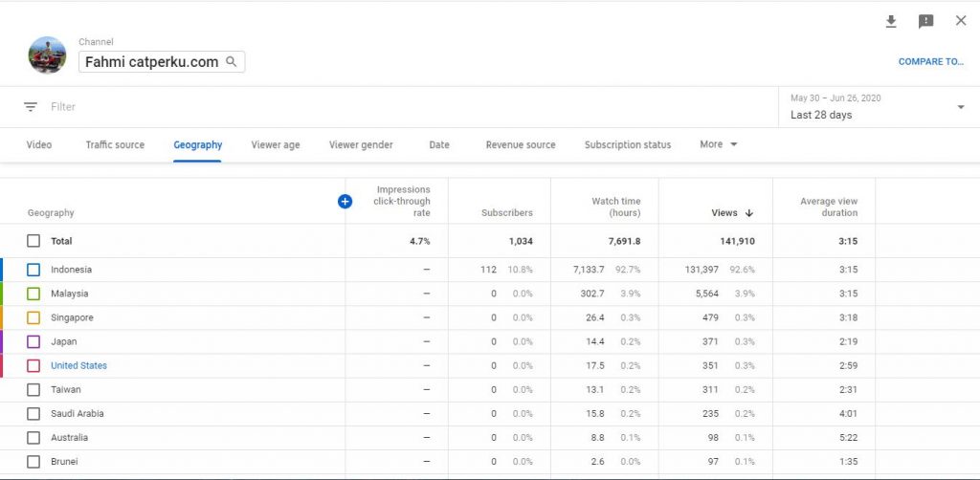Sort by Watch time (hours) column

pos(615,207)
